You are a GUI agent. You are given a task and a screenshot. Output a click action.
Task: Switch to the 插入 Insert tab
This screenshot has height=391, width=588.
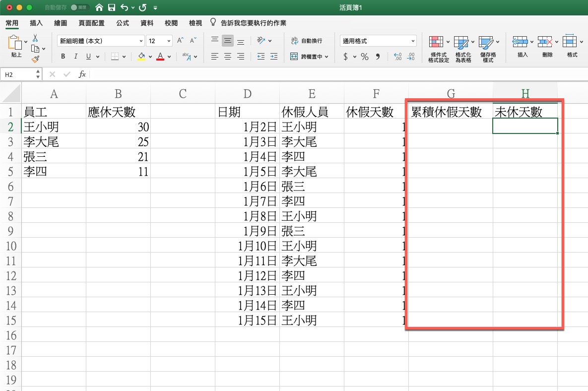pyautogui.click(x=36, y=23)
